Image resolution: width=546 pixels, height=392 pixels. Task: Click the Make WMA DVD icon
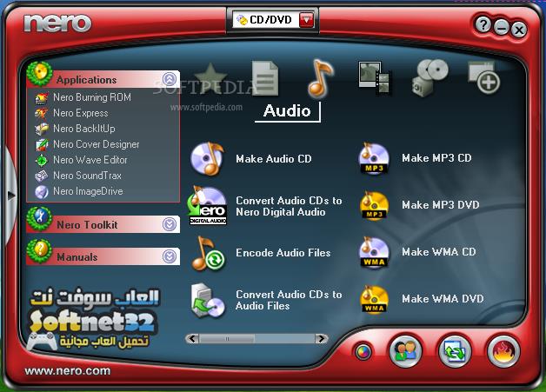point(375,299)
